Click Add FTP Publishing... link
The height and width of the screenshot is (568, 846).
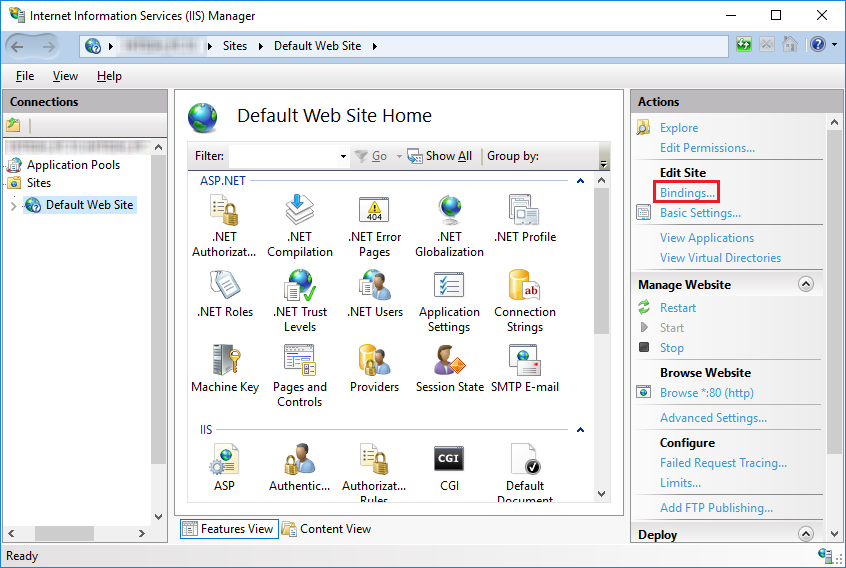717,508
